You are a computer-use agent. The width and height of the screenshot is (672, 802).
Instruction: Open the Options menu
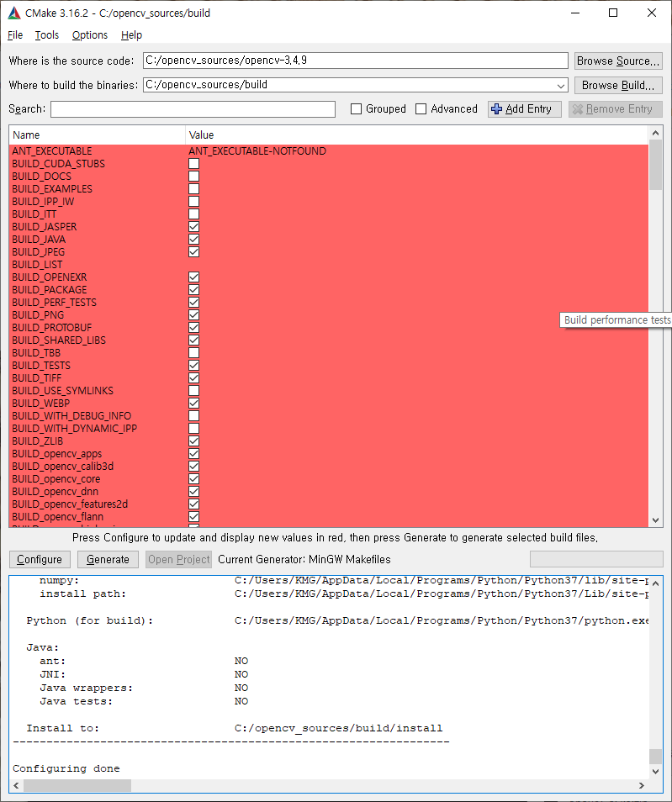click(x=89, y=34)
